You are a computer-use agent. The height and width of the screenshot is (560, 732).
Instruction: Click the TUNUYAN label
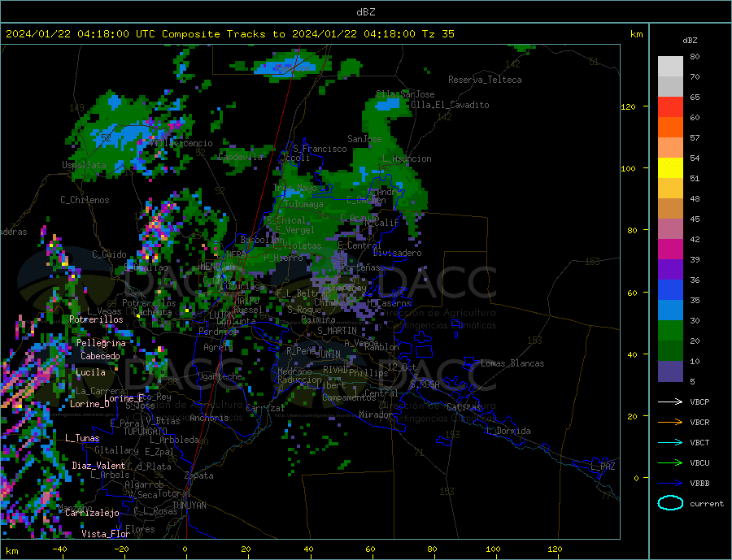pyautogui.click(x=189, y=506)
